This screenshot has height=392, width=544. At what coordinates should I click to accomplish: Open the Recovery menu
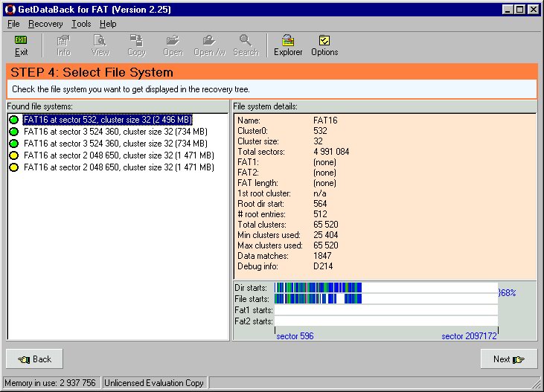[45, 24]
